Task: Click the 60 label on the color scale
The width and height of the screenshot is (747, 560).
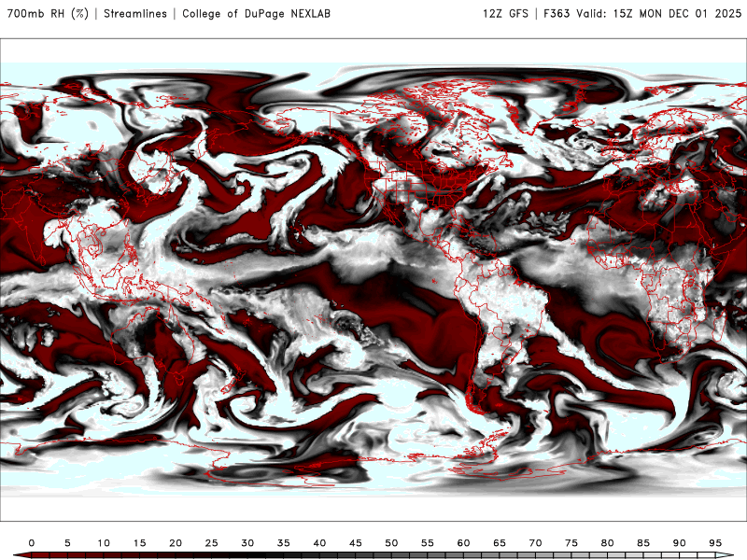Action: tap(463, 543)
